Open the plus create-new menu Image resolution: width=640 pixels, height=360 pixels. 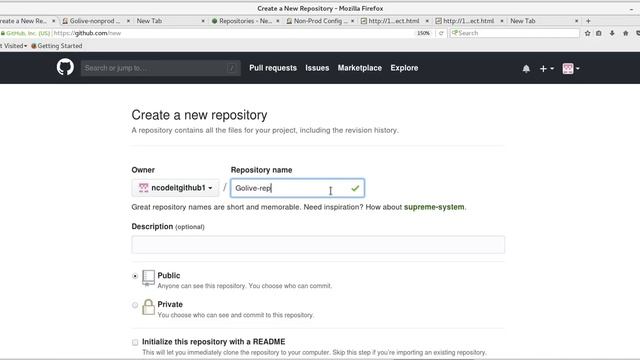(x=547, y=69)
